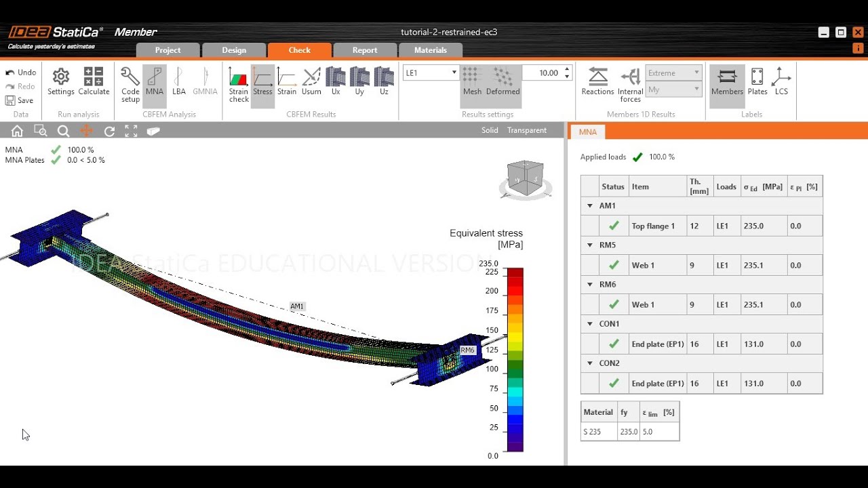Image resolution: width=868 pixels, height=488 pixels.
Task: Fit model to view with expand icon
Action: point(131,131)
